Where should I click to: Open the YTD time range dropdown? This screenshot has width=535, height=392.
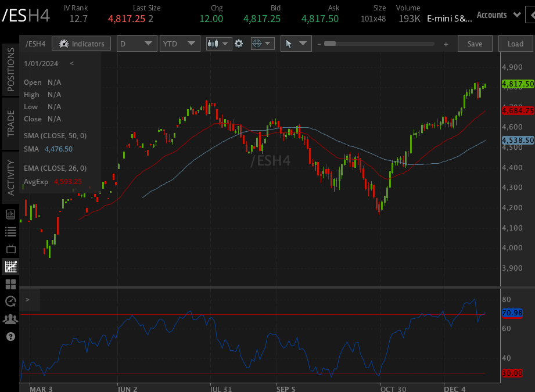[x=179, y=44]
